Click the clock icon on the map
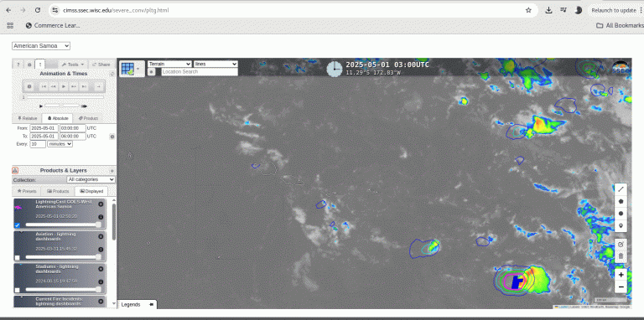The image size is (644, 320). pyautogui.click(x=335, y=69)
